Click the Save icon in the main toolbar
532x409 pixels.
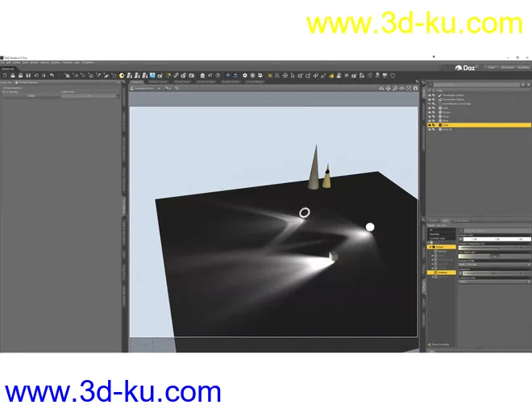28,75
